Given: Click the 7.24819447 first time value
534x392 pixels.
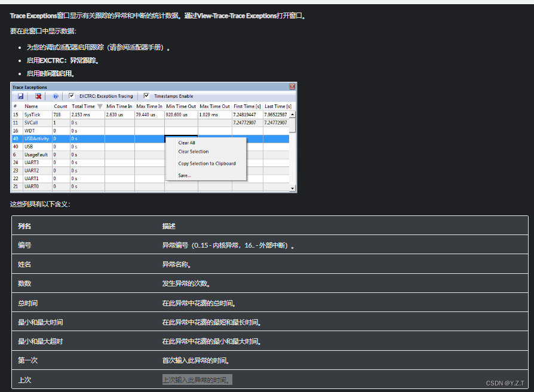Looking at the screenshot, I should [244, 115].
